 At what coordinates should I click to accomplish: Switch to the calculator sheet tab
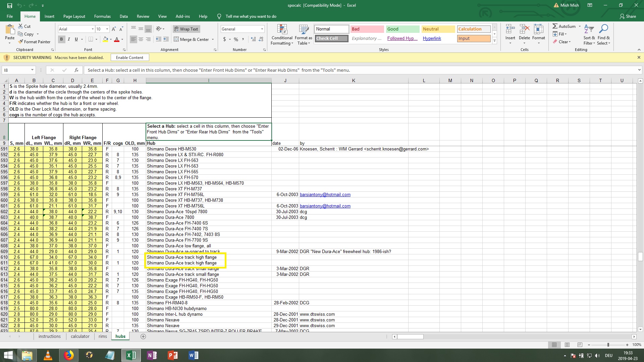80,337
